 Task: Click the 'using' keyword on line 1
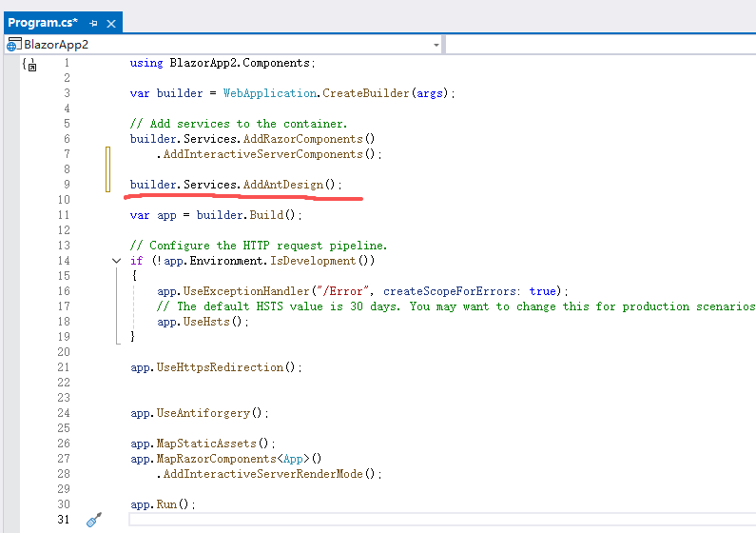tap(146, 63)
